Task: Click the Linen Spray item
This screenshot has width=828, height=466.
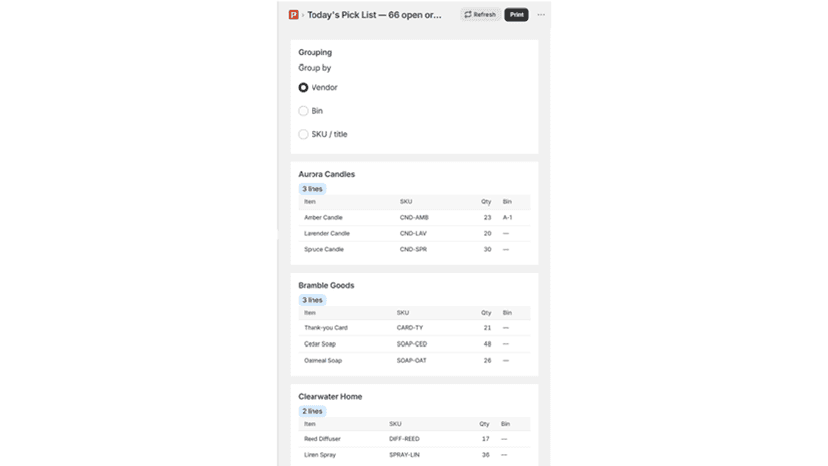Action: pyautogui.click(x=320, y=455)
